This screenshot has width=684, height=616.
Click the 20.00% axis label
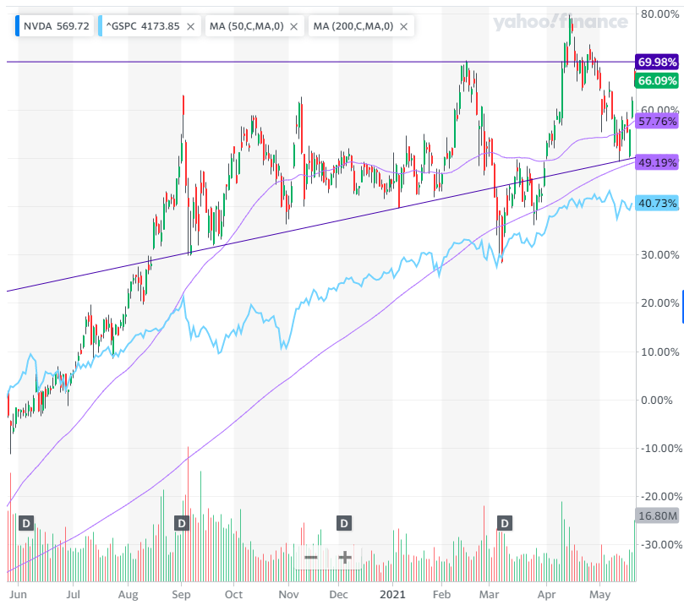click(659, 303)
